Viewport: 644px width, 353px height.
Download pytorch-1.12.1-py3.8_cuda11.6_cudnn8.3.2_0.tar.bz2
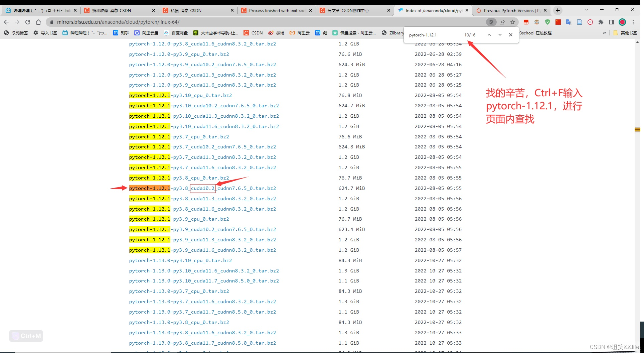(x=202, y=209)
